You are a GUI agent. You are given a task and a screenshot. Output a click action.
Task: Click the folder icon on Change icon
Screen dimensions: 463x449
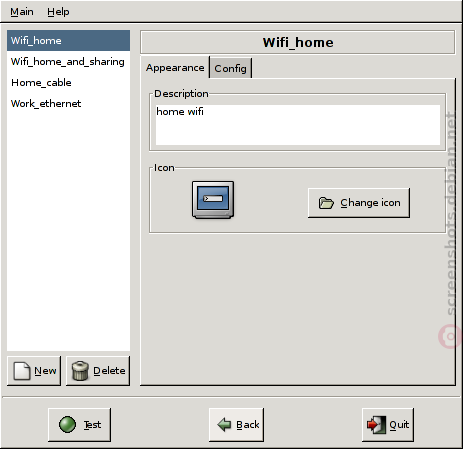[326, 203]
